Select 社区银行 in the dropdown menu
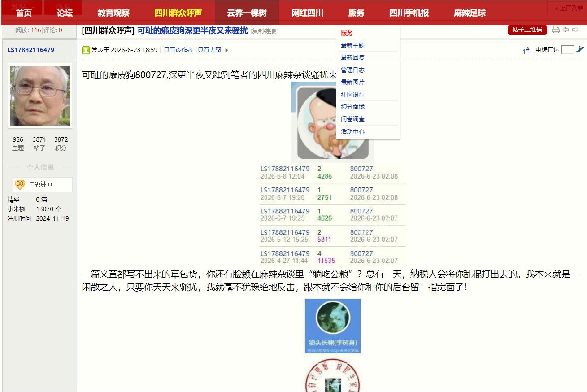The width and height of the screenshot is (587, 392). pyautogui.click(x=352, y=95)
